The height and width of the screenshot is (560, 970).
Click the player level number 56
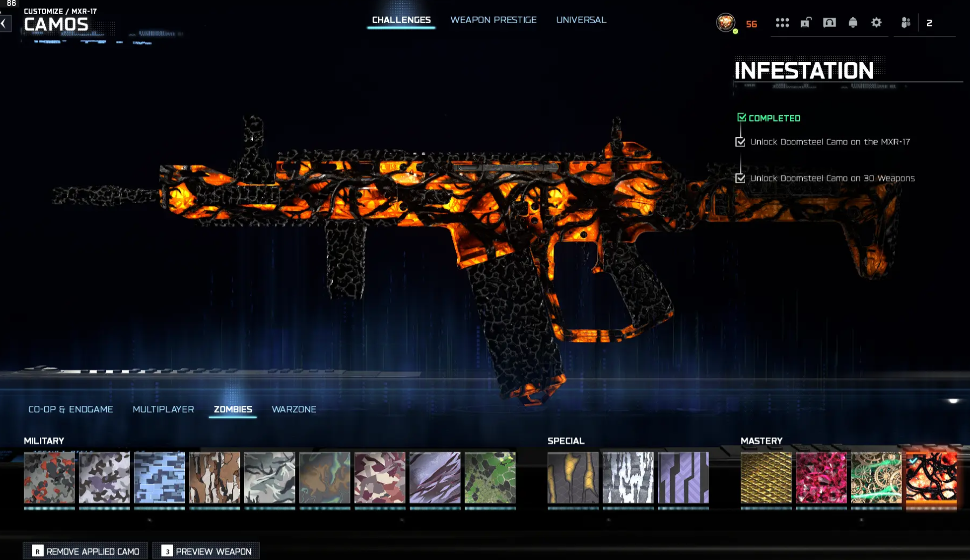(x=752, y=24)
